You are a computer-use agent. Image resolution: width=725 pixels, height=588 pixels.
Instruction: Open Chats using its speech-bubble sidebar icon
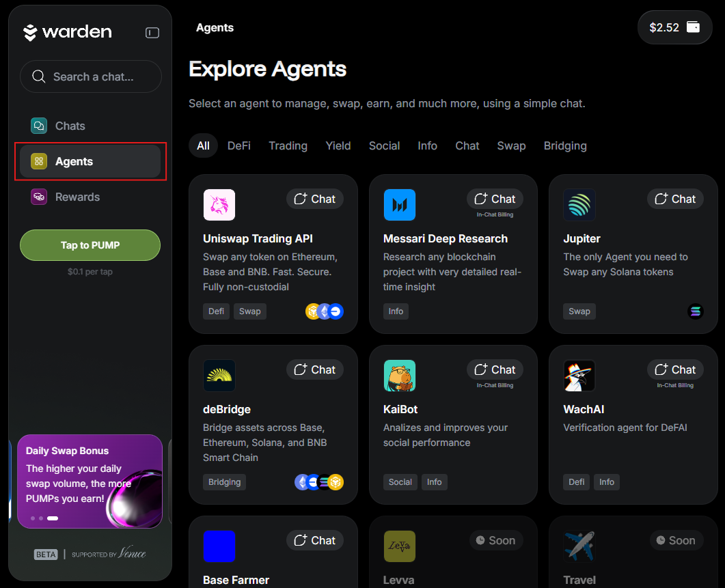coord(39,126)
